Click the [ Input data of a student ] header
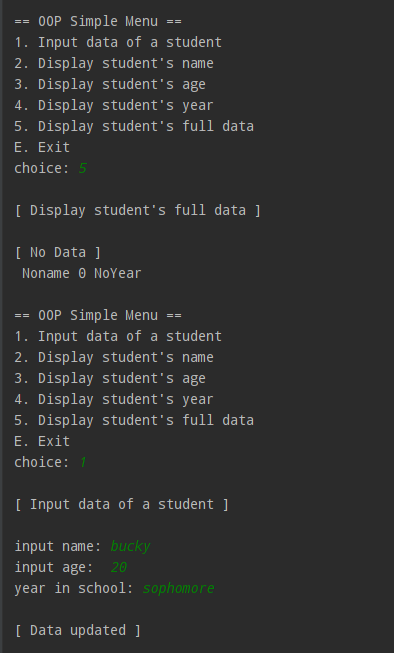The height and width of the screenshot is (653, 394). pyautogui.click(x=122, y=504)
